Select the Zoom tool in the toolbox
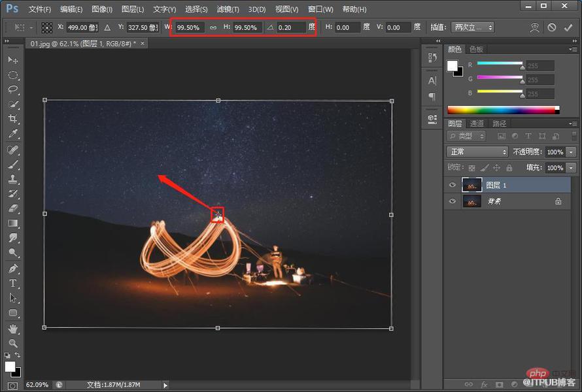 13,343
